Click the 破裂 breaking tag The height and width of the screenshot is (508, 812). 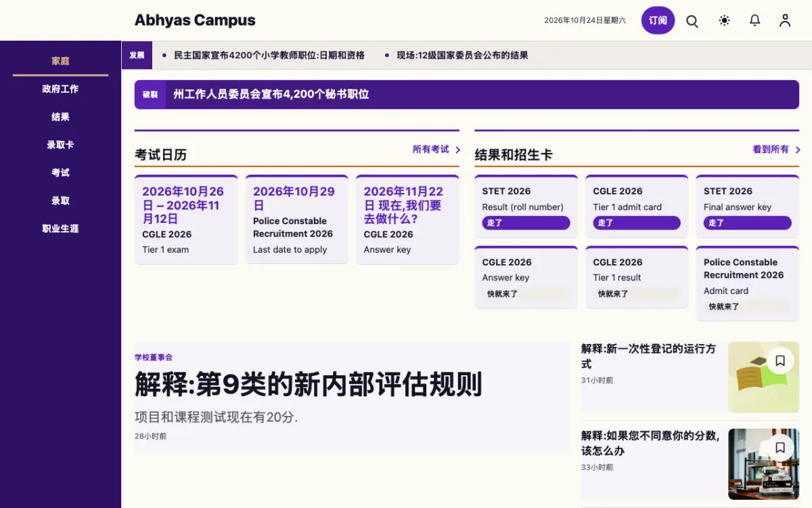[150, 95]
